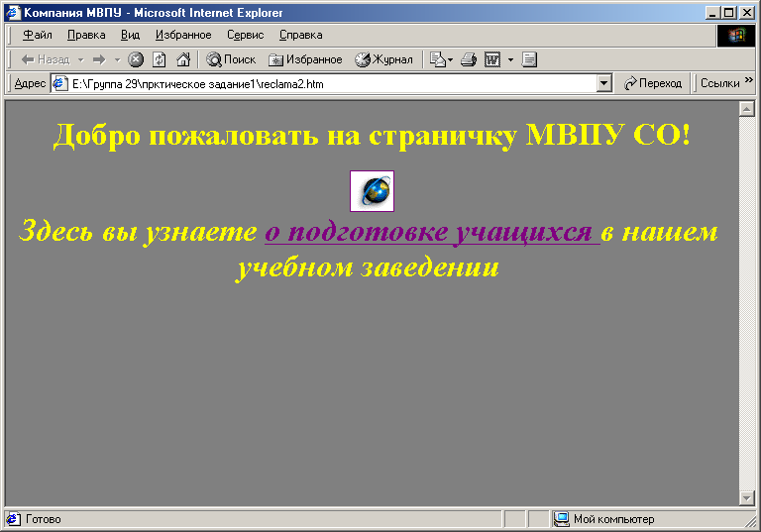Viewport: 761px width, 532px height.
Task: Click the Ссылки links bar label
Action: (719, 83)
